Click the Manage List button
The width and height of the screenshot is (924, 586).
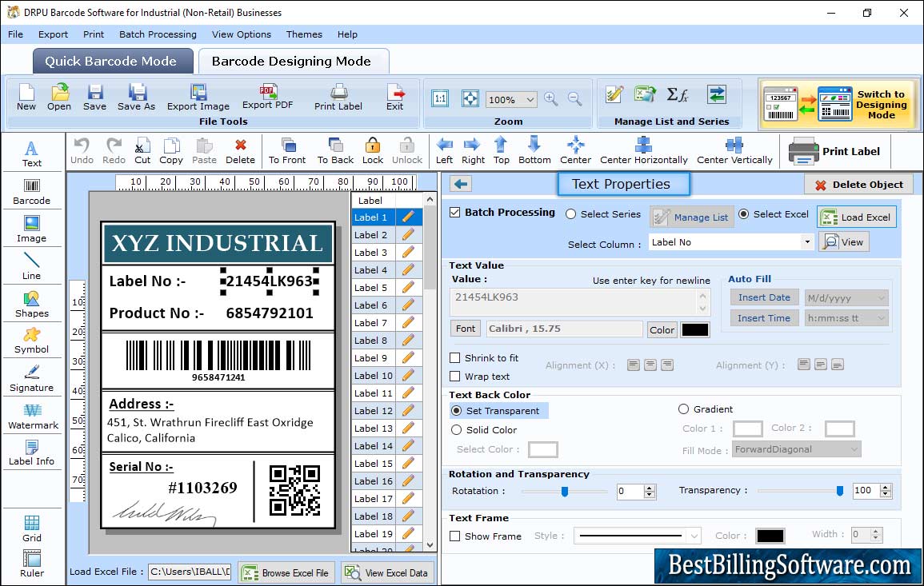[692, 217]
